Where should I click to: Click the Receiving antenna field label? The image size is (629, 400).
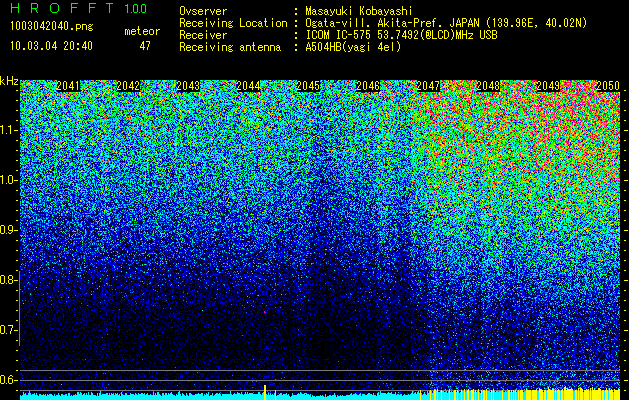tap(230, 47)
